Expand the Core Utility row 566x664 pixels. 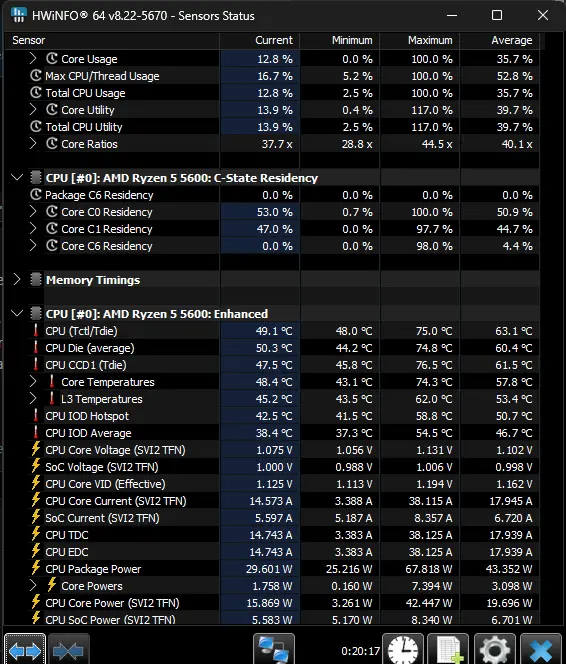pos(33,110)
